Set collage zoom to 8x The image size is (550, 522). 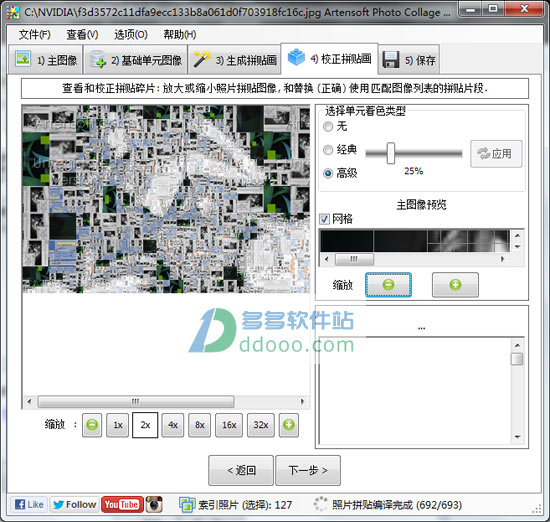(200, 425)
